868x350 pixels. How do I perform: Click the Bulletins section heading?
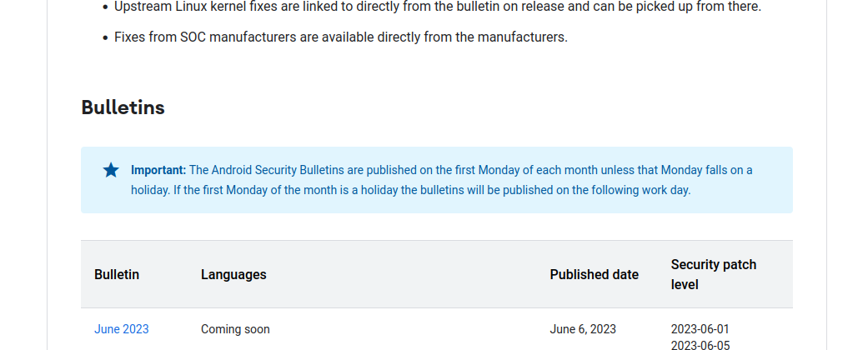123,107
